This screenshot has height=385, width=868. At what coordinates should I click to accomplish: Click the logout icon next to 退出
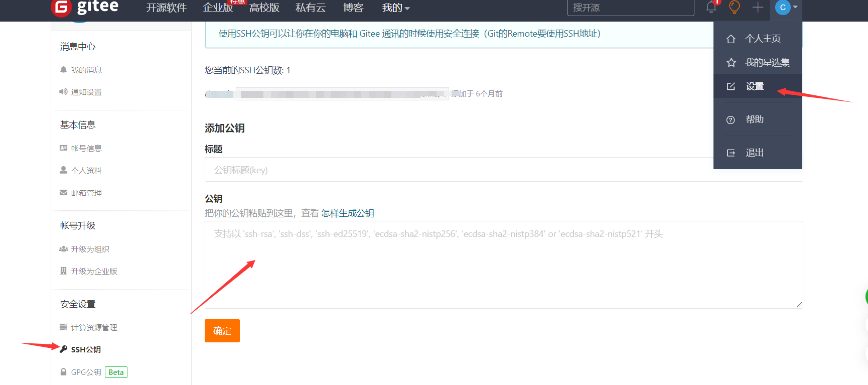(731, 153)
